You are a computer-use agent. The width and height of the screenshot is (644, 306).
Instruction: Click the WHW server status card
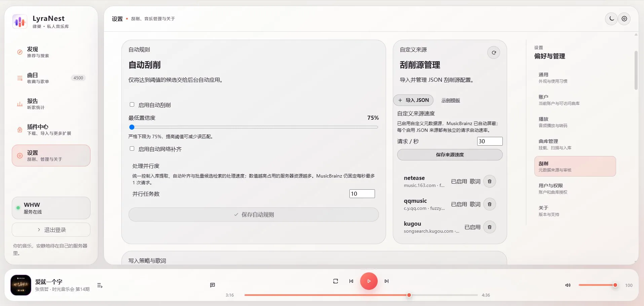pos(51,208)
